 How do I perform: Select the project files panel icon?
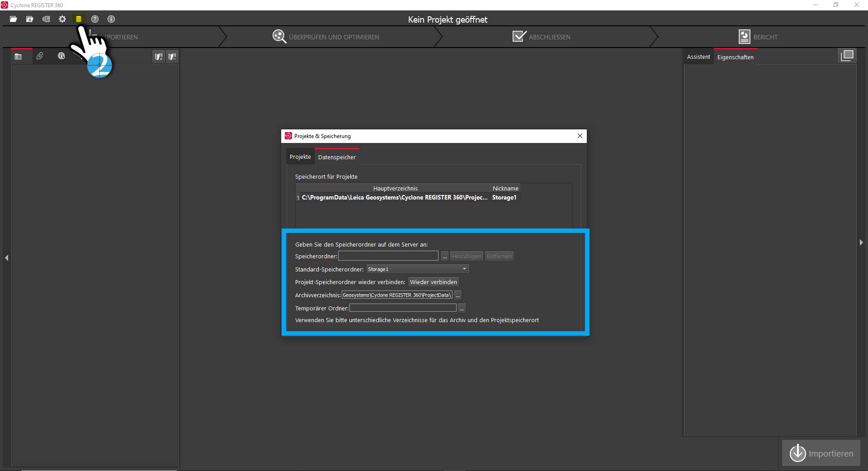click(18, 57)
